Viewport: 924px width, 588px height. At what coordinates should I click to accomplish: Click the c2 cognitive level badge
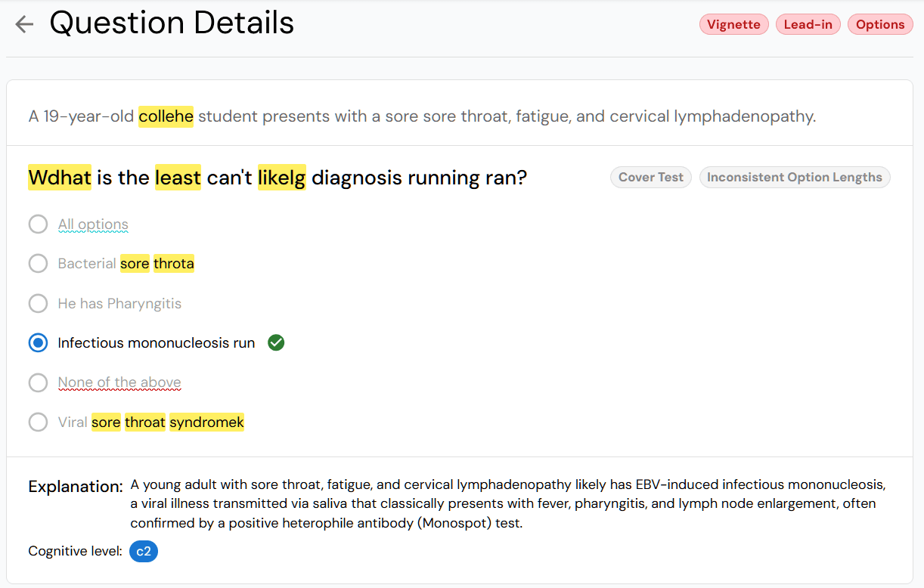(144, 552)
